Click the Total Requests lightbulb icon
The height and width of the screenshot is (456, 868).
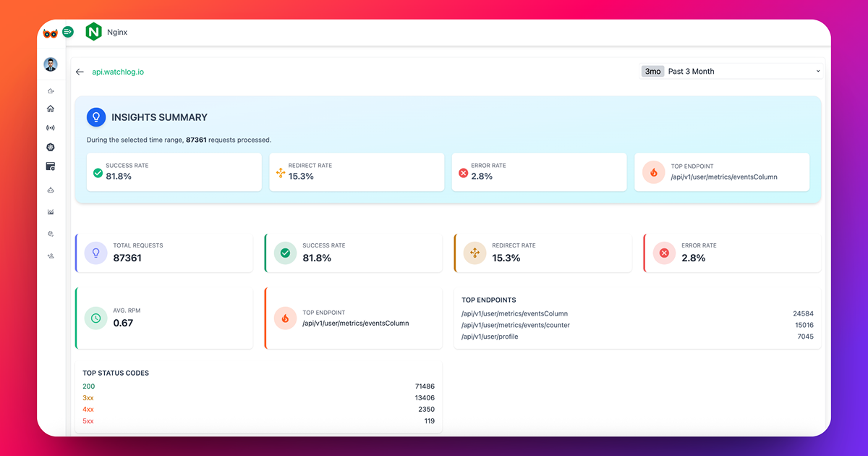pos(95,253)
